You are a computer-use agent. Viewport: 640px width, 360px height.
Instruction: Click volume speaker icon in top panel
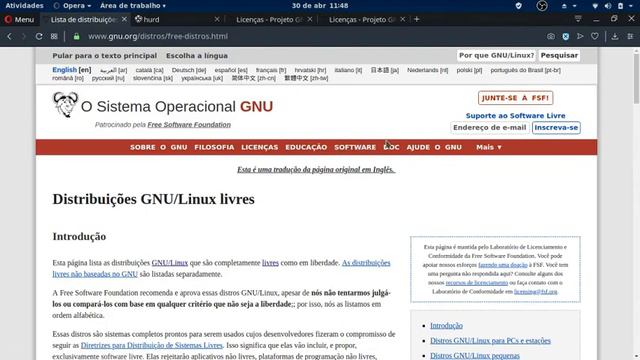point(608,6)
